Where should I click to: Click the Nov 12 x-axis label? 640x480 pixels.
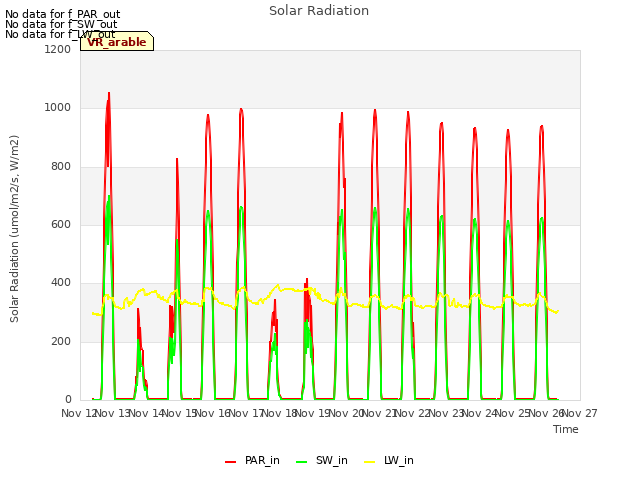point(79,413)
